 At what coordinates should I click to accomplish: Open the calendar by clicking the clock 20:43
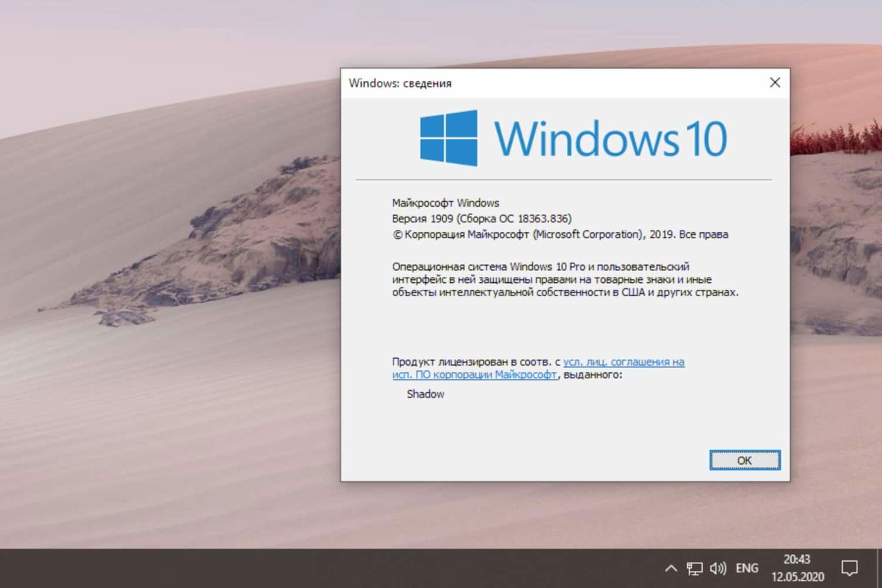pyautogui.click(x=797, y=560)
